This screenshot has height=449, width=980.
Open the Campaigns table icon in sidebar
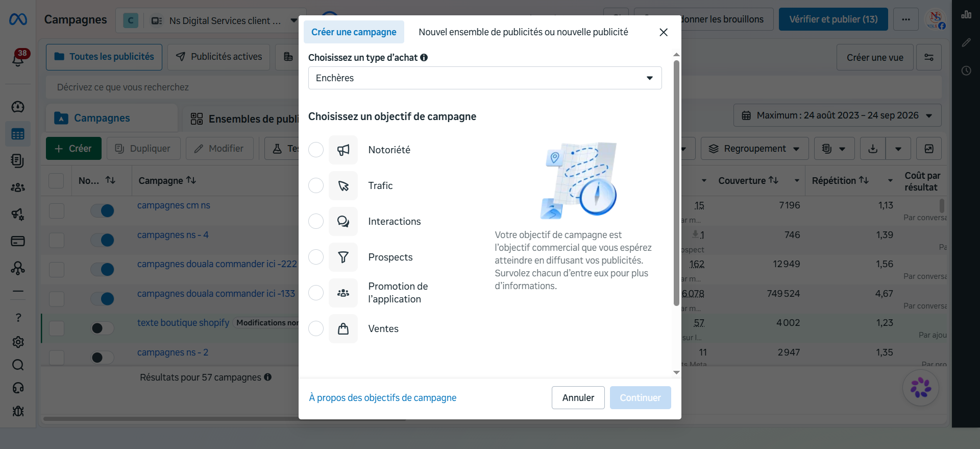18,134
